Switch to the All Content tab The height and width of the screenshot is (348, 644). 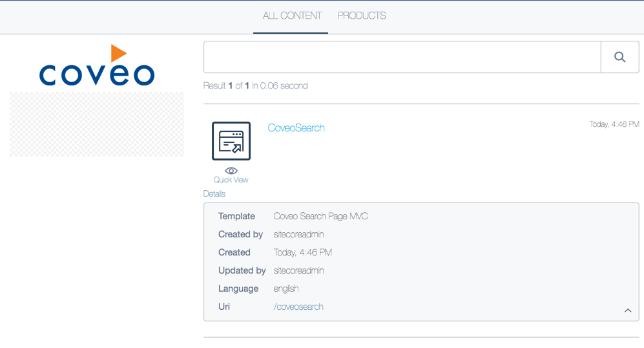tap(292, 16)
